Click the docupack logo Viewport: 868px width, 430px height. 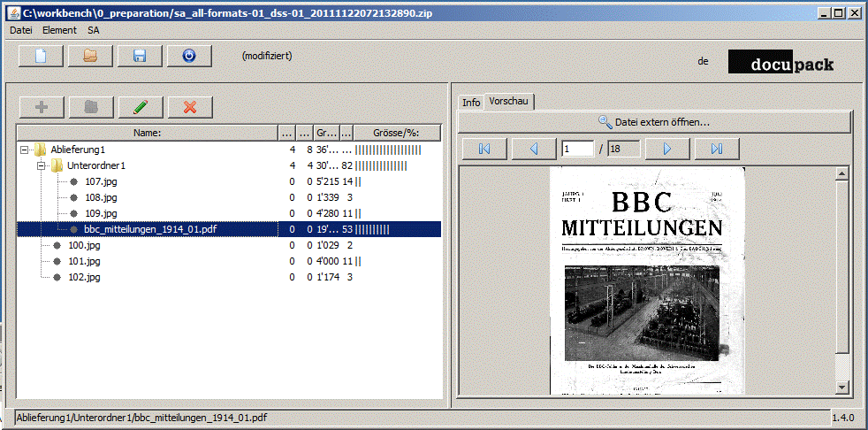(x=781, y=63)
